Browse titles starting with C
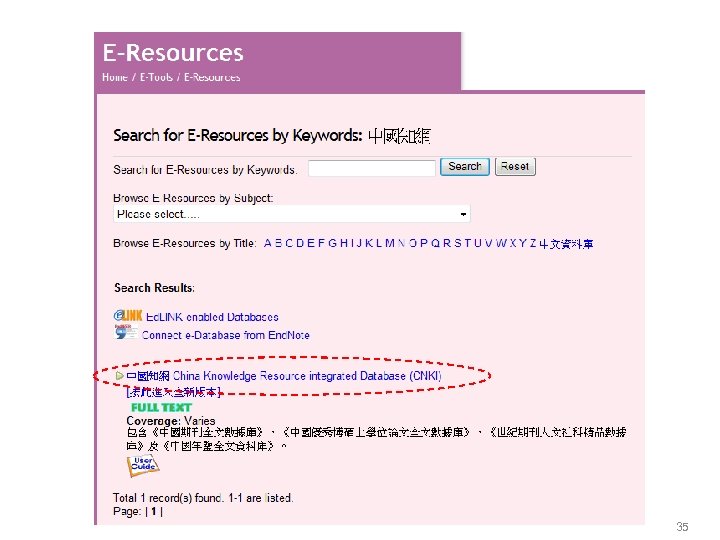Image resolution: width=720 pixels, height=540 pixels. [289, 243]
